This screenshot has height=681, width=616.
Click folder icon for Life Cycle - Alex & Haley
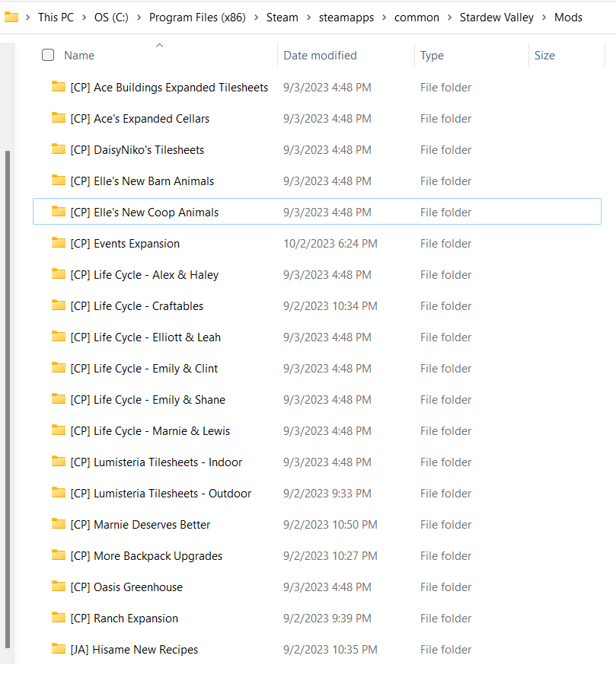(59, 274)
